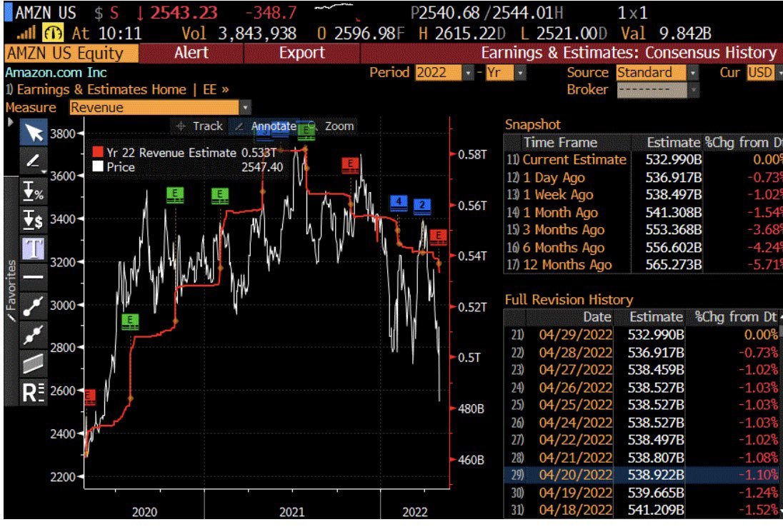The width and height of the screenshot is (783, 532).
Task: Open the Source Standard dropdown
Action: click(692, 73)
